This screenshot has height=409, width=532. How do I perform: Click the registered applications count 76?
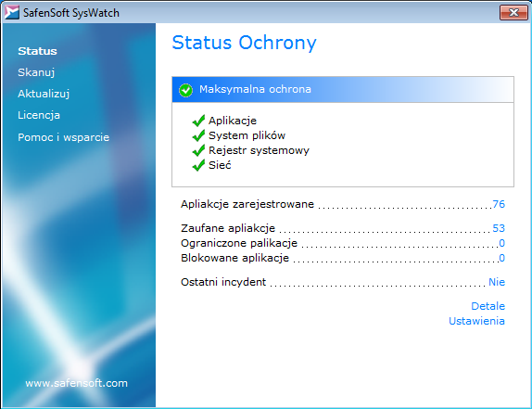pos(499,204)
